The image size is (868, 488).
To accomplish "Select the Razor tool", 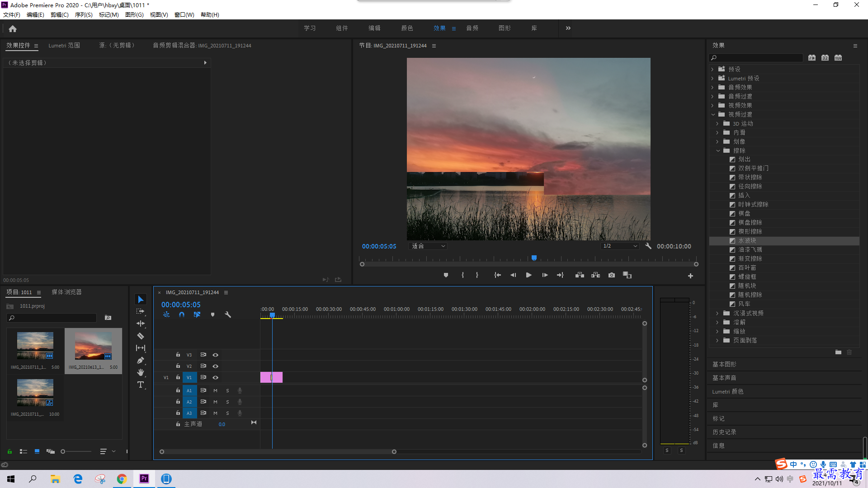I will (141, 336).
